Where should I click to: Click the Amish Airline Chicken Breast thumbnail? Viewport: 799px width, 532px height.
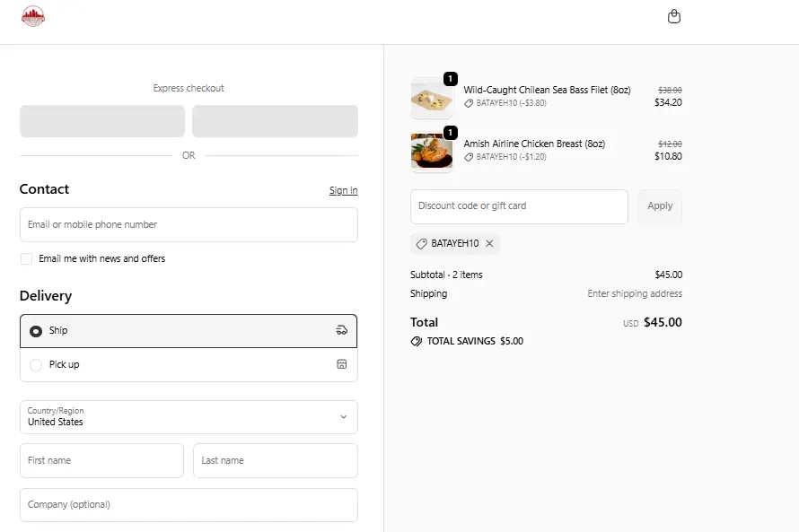432,151
